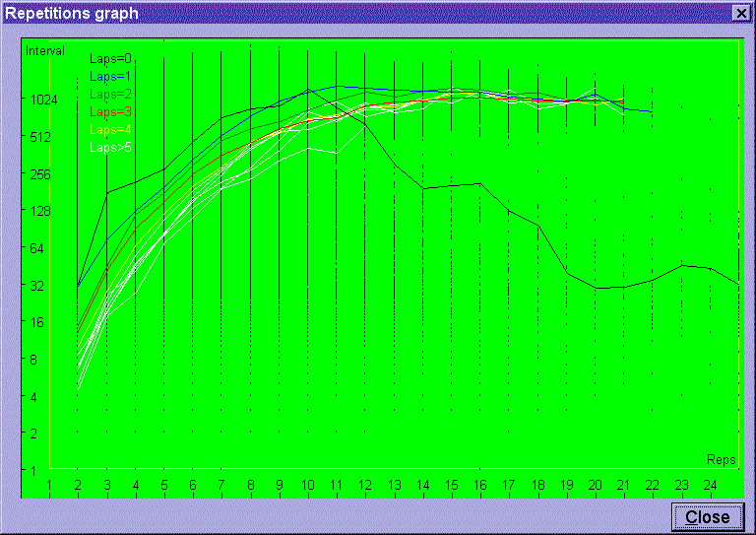Click the Reps axis label
Image resolution: width=756 pixels, height=535 pixels.
721,460
